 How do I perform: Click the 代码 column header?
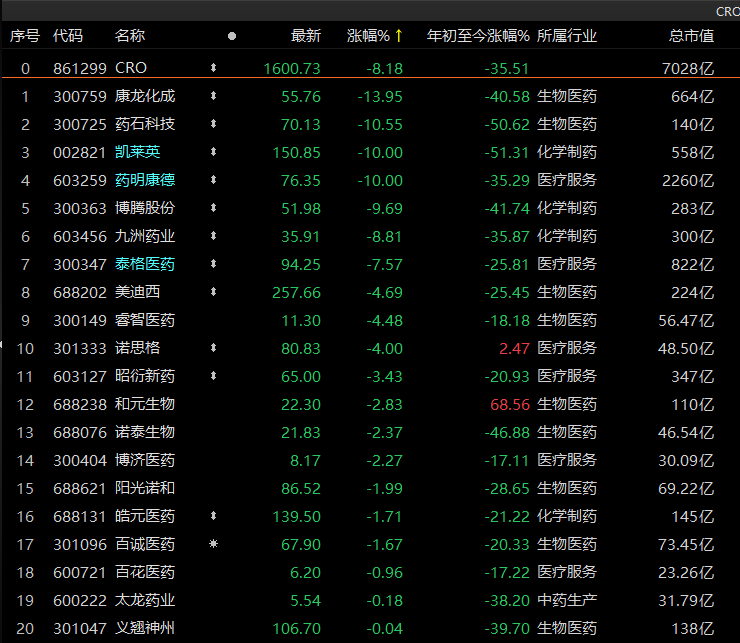68,36
